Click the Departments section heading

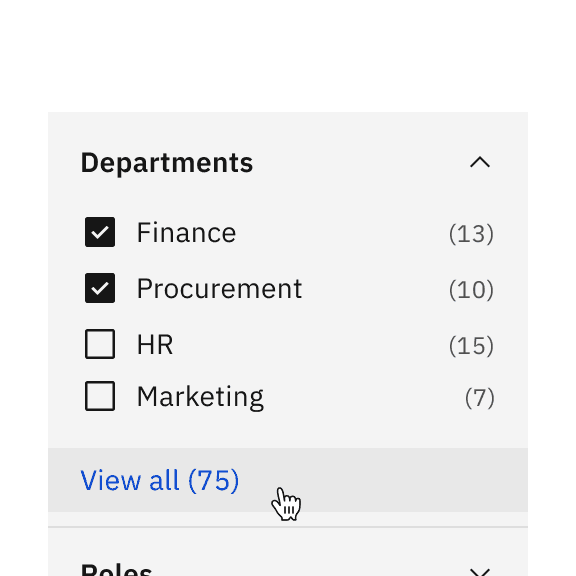tap(167, 163)
